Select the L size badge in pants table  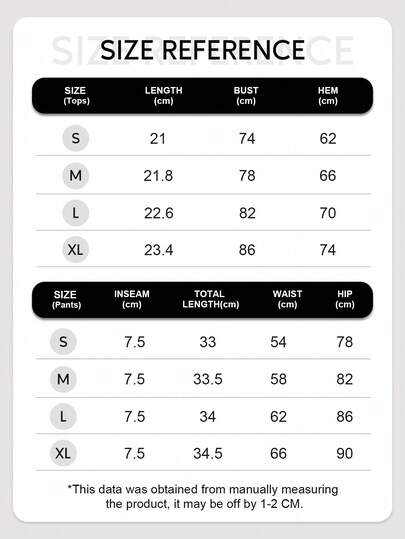tap(63, 417)
